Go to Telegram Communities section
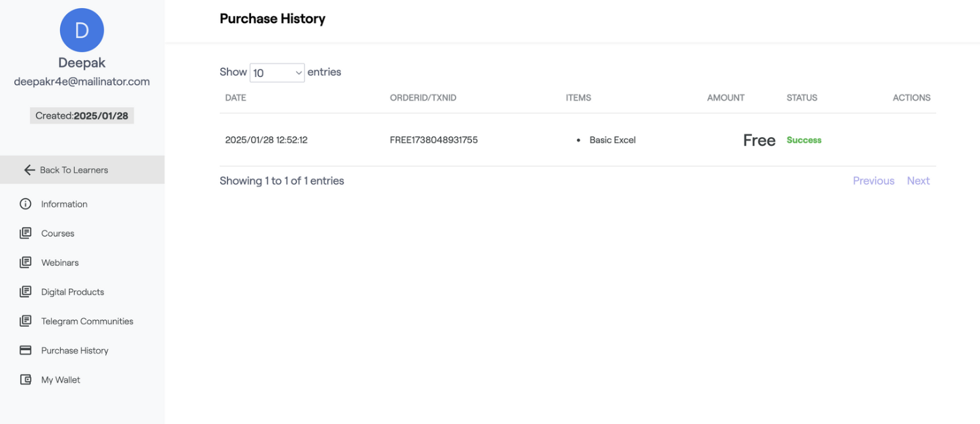 [87, 321]
